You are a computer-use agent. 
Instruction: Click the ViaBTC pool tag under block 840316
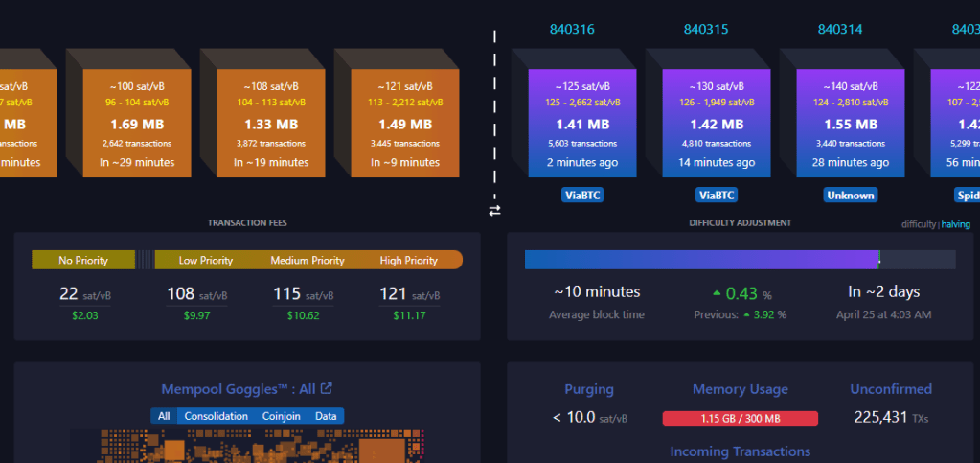tap(583, 195)
